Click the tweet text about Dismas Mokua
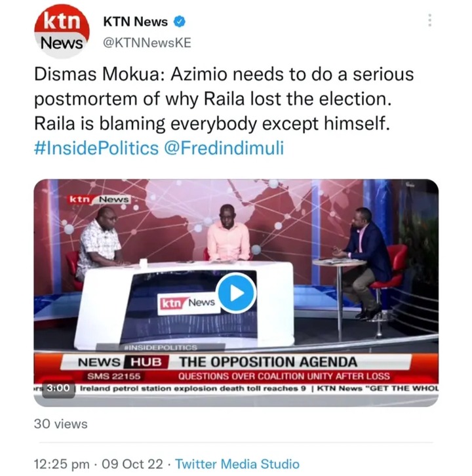Screen dimensions: 472x476 click(x=224, y=98)
